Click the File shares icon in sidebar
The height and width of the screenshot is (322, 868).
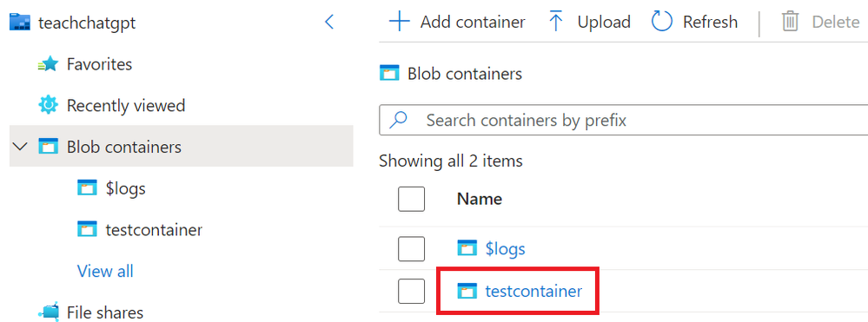pos(48,312)
